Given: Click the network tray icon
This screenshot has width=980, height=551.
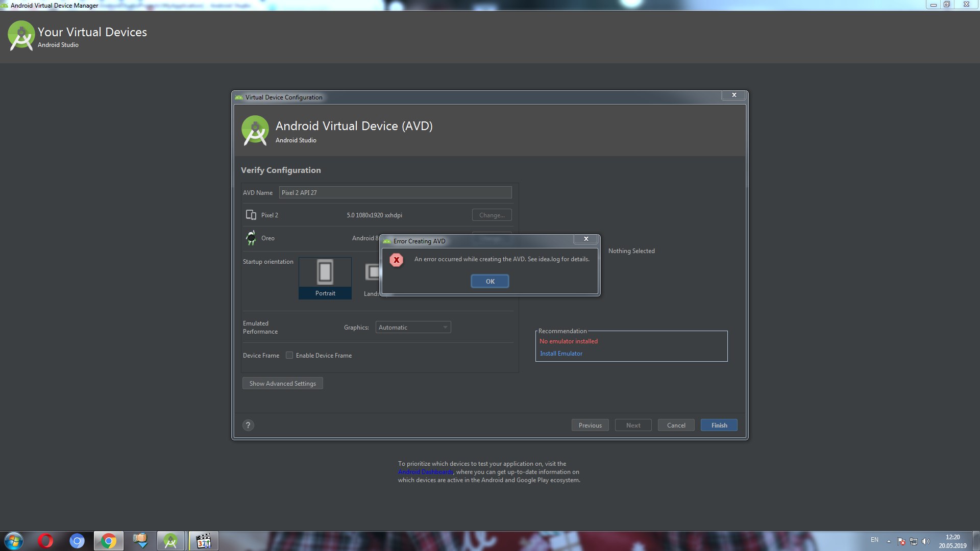Looking at the screenshot, I should click(x=914, y=541).
